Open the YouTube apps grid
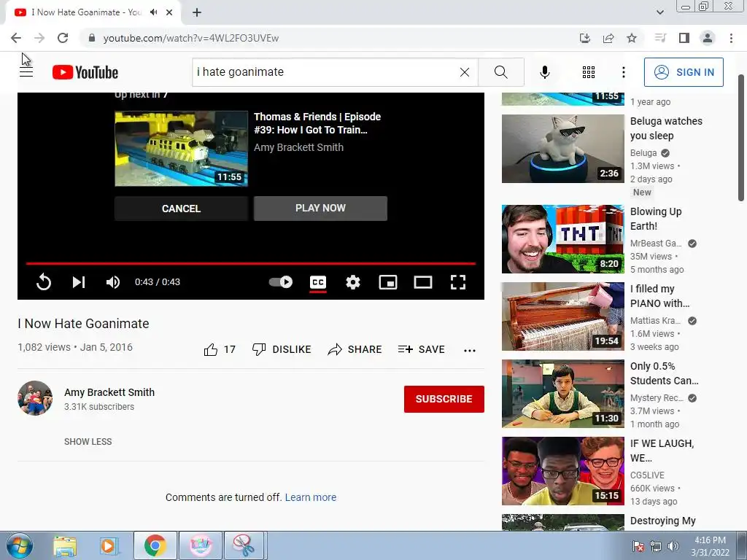The width and height of the screenshot is (747, 560). [x=589, y=72]
